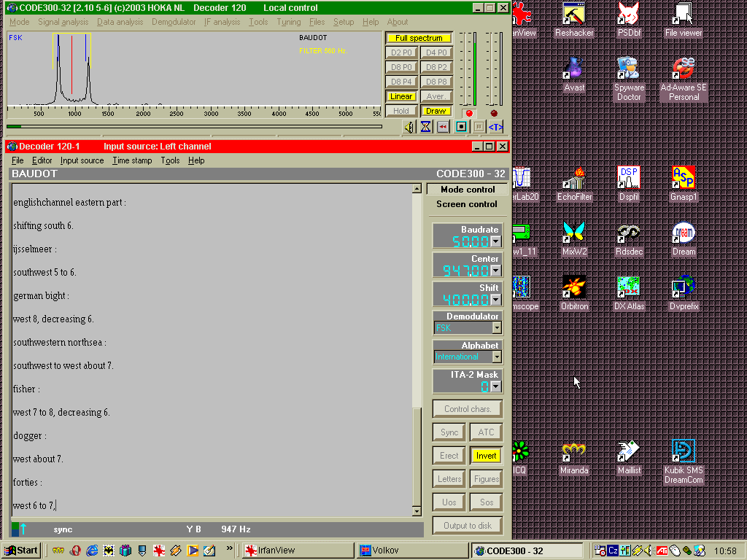Open Gnasp1 desktop icon

(683, 184)
